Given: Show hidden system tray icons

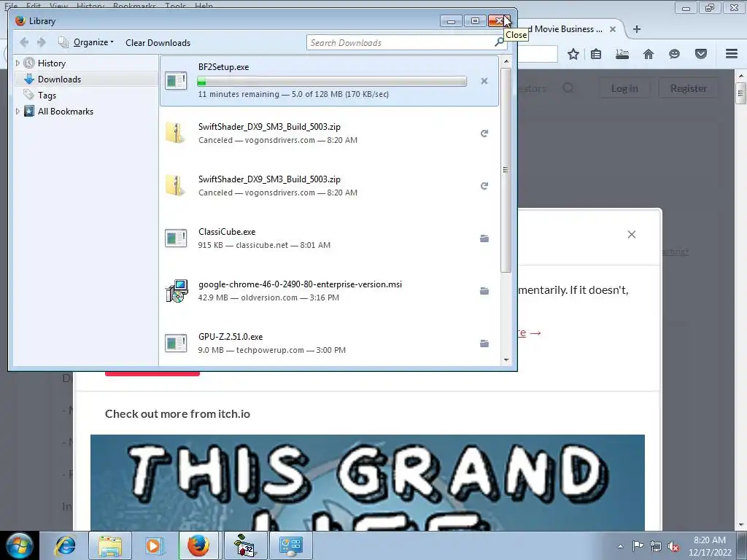Looking at the screenshot, I should tap(620, 546).
